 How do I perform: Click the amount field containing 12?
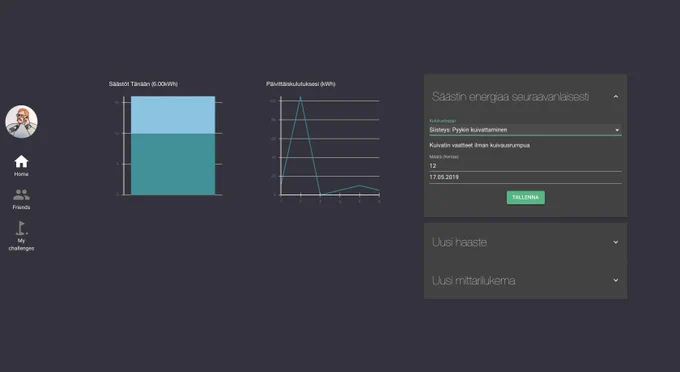(525, 166)
